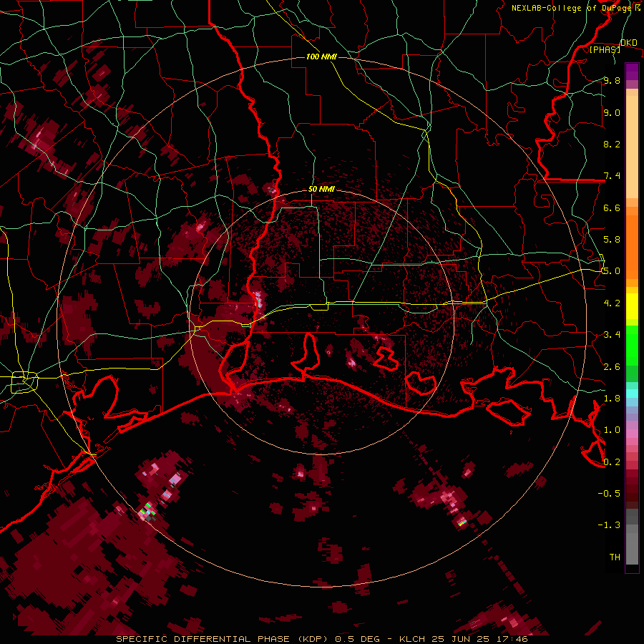Viewport: 644px width, 644px height.
Task: Click the 50 NMI range ring label
Action: [x=321, y=190]
